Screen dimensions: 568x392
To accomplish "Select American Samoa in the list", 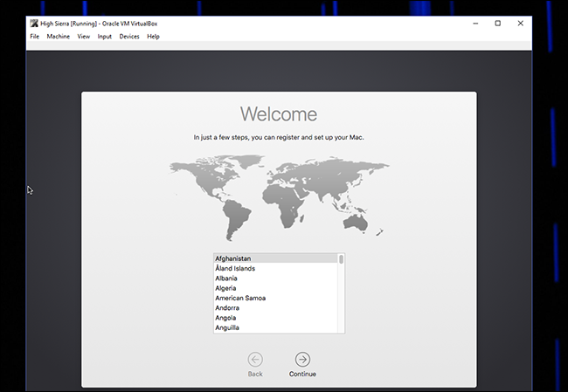I will [275, 298].
